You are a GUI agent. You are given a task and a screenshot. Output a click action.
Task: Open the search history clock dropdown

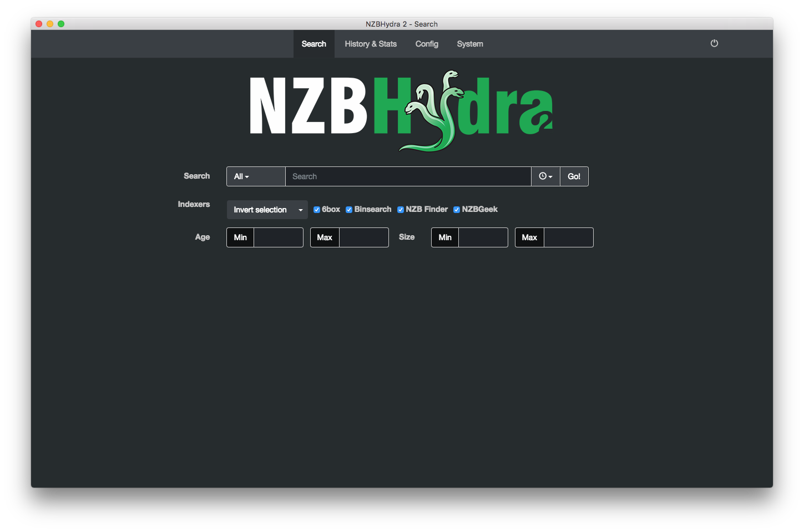point(545,176)
